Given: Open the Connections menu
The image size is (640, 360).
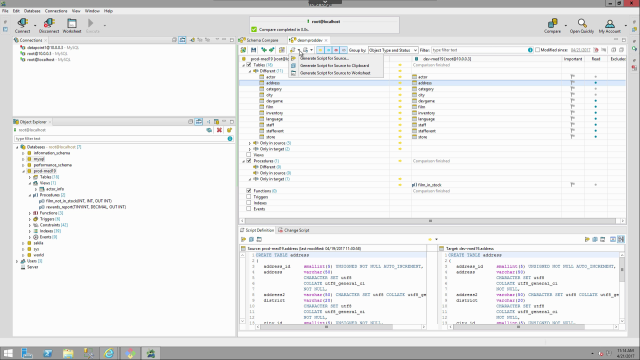Looking at the screenshot, I should pyautogui.click(x=56, y=11).
